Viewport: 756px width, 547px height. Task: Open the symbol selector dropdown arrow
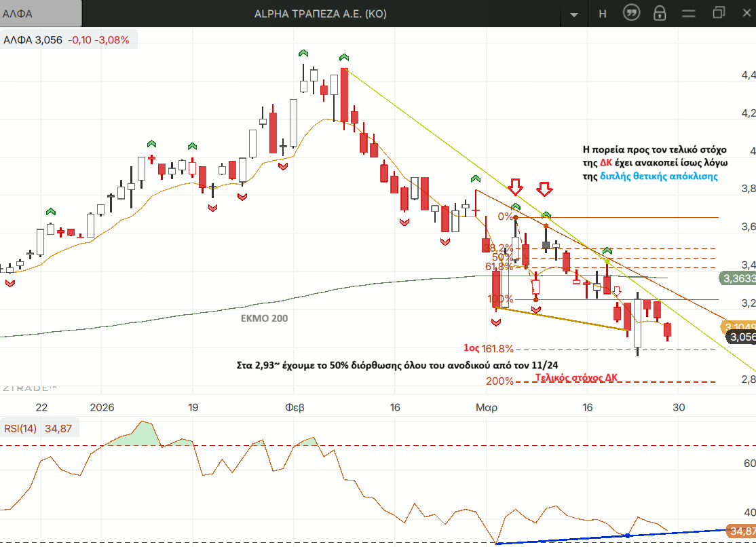tap(575, 14)
